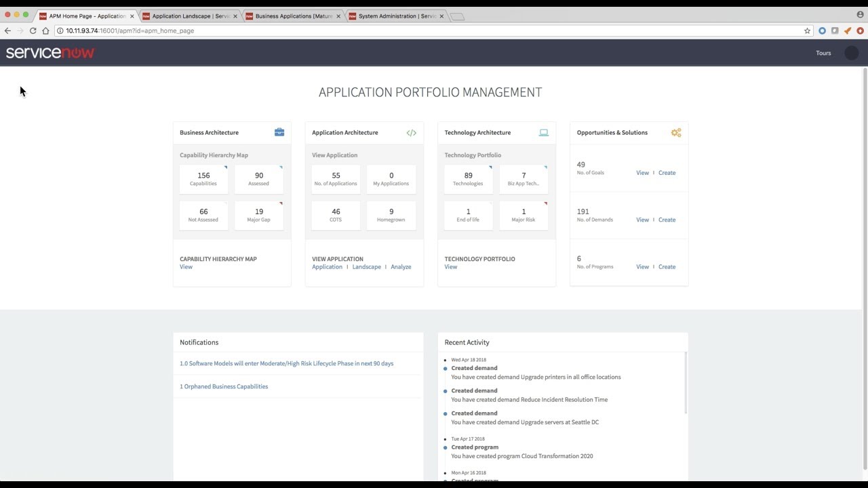Viewport: 868px width, 488px height.
Task: Open the 90 Assessed tile
Action: pyautogui.click(x=259, y=179)
